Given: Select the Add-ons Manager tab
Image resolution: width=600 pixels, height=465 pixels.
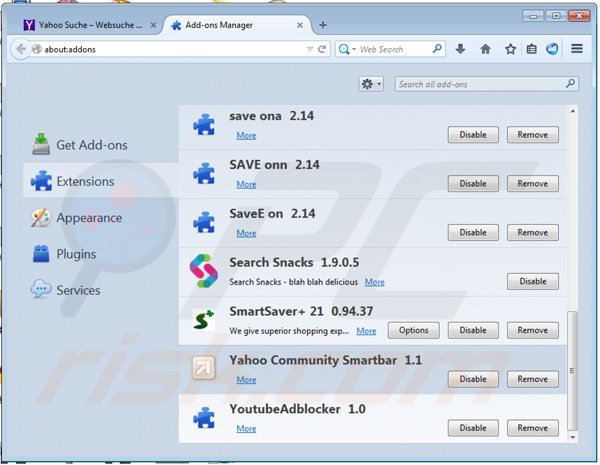Looking at the screenshot, I should point(238,25).
